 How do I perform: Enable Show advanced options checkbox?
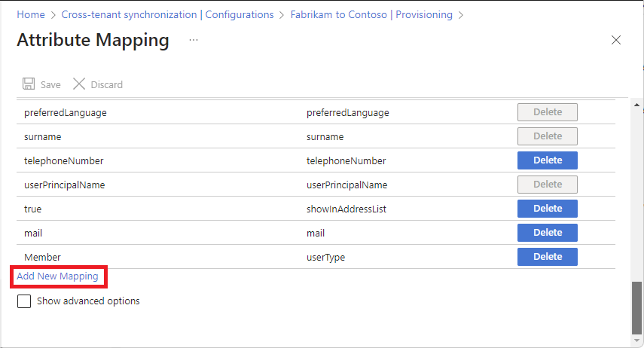pyautogui.click(x=24, y=301)
